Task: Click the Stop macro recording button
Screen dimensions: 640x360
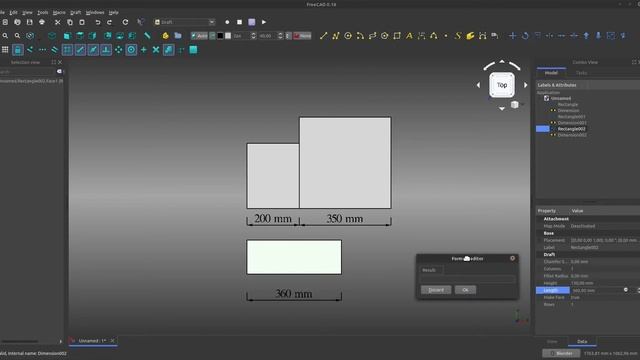Action: click(x=240, y=22)
